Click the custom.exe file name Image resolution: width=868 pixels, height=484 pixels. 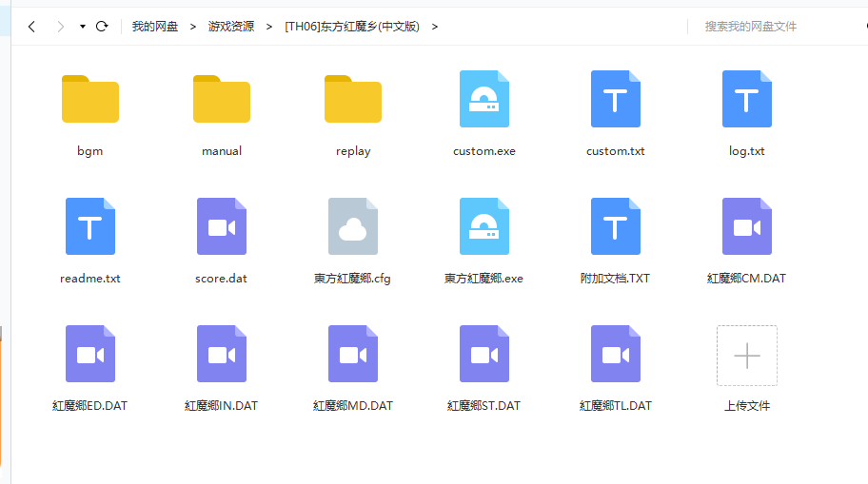click(484, 151)
